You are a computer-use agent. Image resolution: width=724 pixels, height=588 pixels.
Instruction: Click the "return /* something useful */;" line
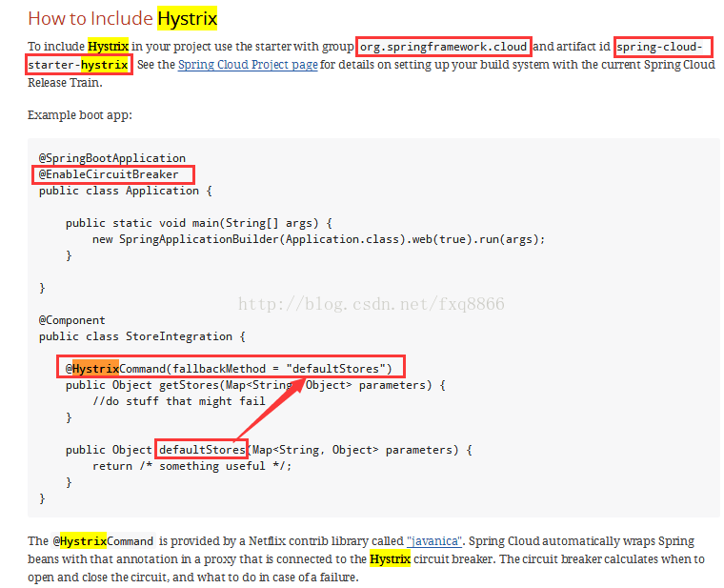pyautogui.click(x=192, y=466)
